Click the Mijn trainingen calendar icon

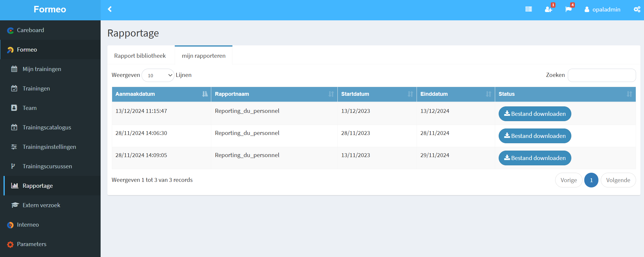point(14,69)
